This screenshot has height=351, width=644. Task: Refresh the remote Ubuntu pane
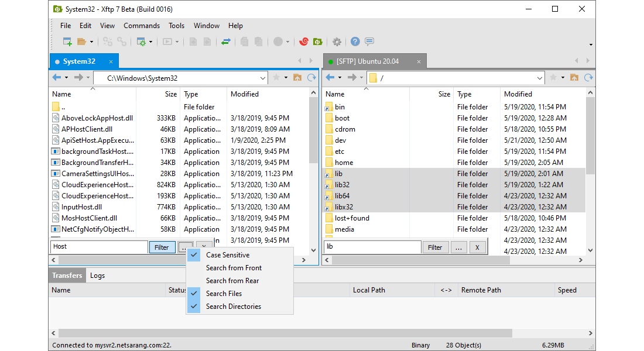[x=588, y=78]
